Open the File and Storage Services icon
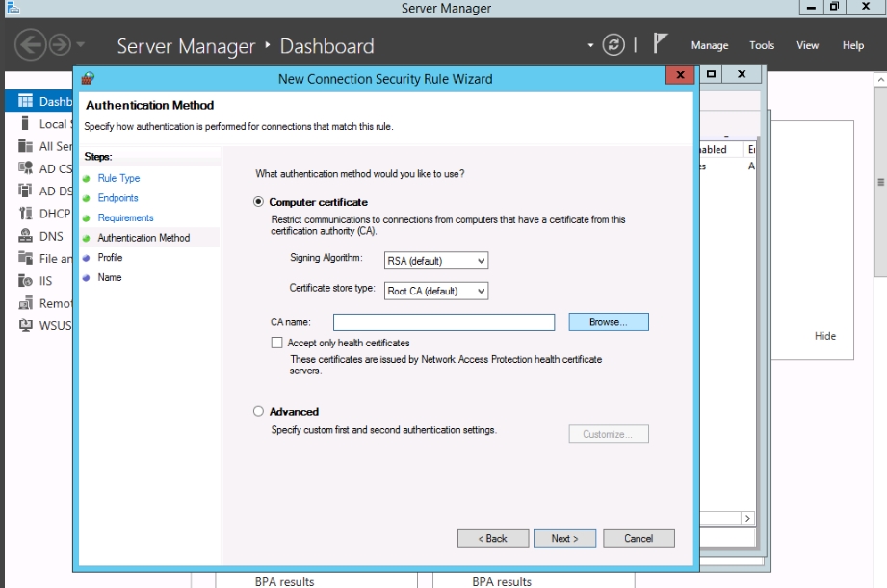 (25, 258)
